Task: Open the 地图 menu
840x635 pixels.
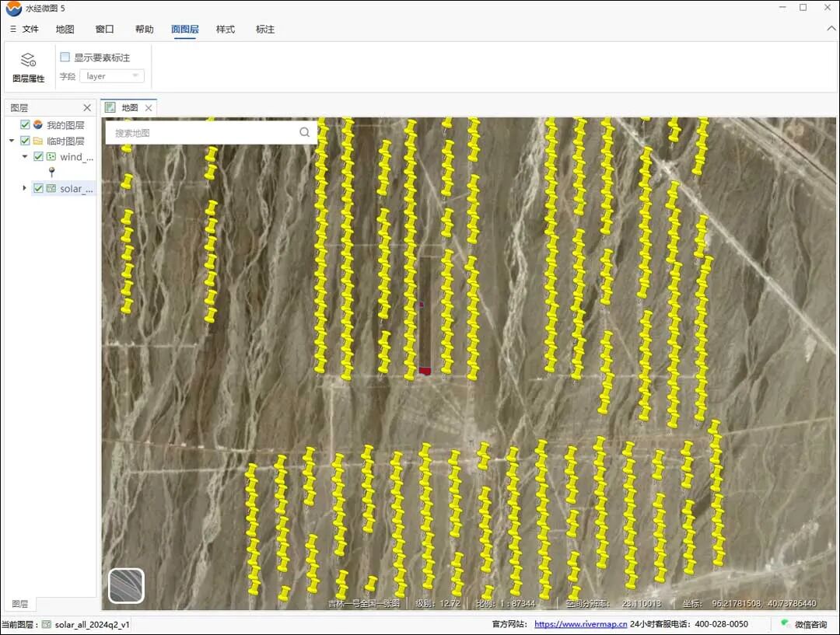Action: [65, 29]
